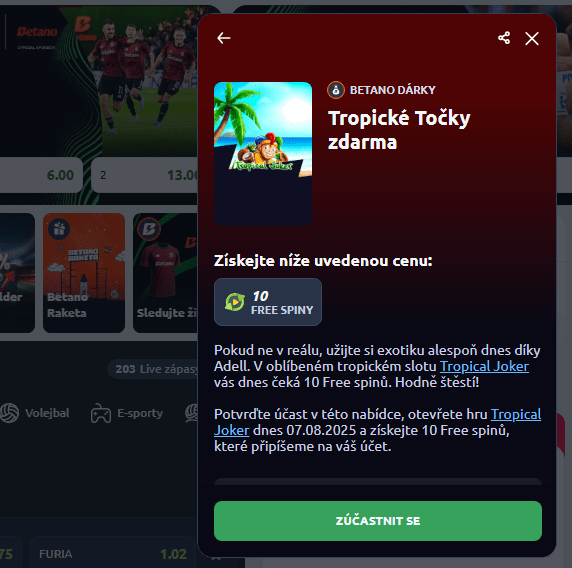This screenshot has height=568, width=572.
Task: Click the gift icon on Raketa card
Action: click(59, 229)
